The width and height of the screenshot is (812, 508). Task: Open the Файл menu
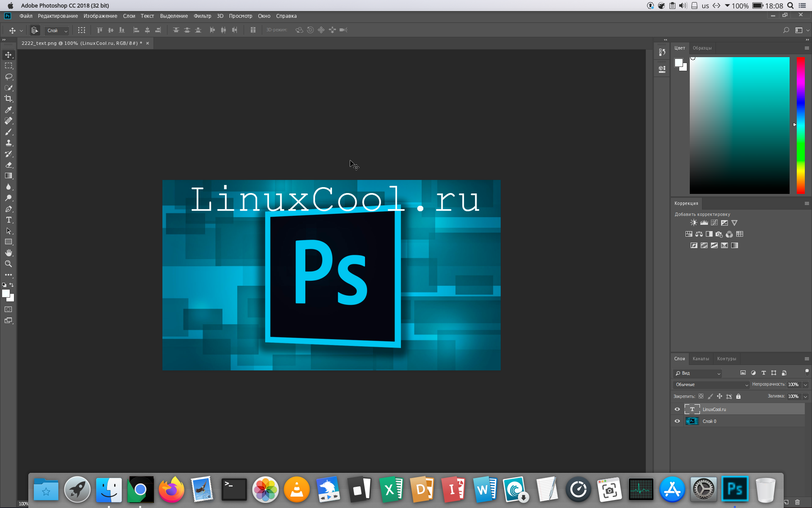[x=26, y=16]
